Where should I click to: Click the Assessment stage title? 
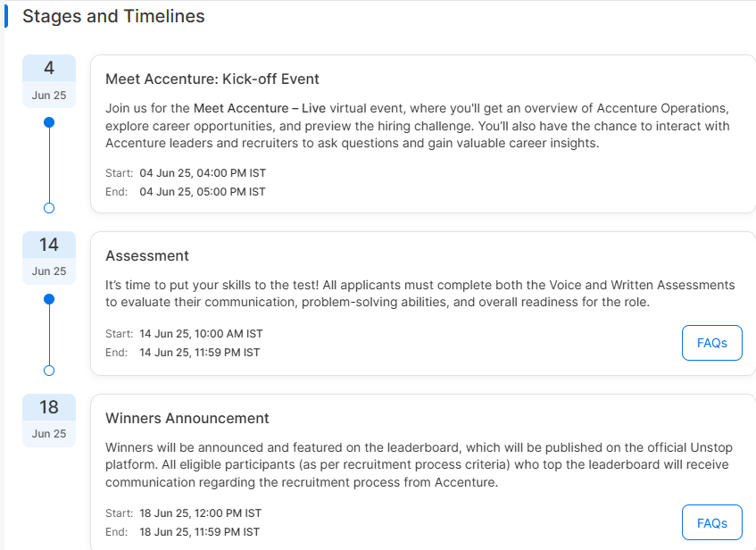(x=147, y=255)
